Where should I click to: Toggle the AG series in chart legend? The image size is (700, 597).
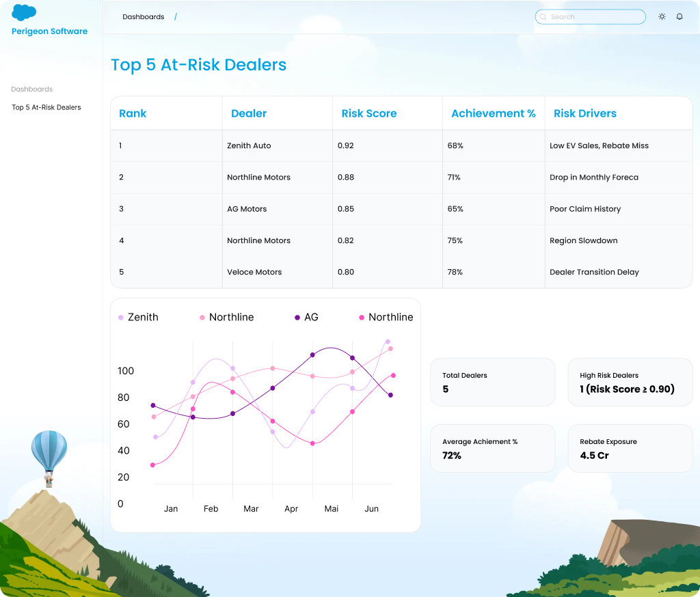pos(306,317)
